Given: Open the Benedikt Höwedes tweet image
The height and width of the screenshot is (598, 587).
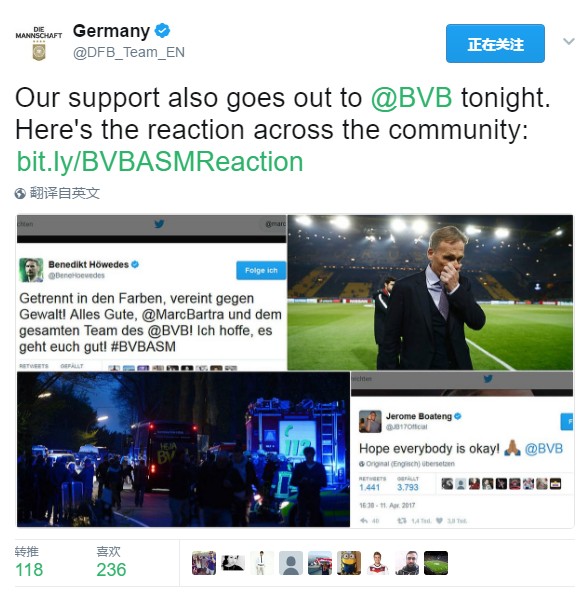Looking at the screenshot, I should point(151,293).
